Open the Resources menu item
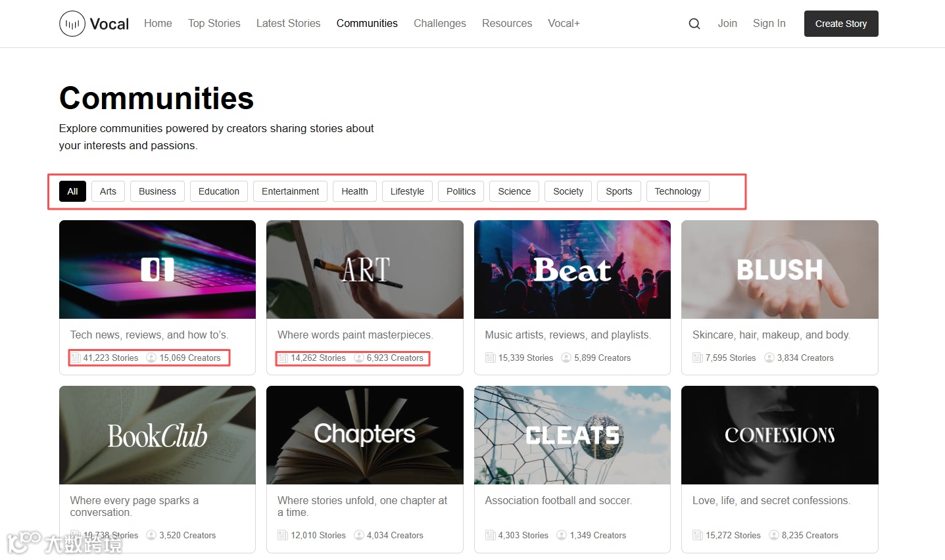The width and height of the screenshot is (945, 560). (x=507, y=24)
